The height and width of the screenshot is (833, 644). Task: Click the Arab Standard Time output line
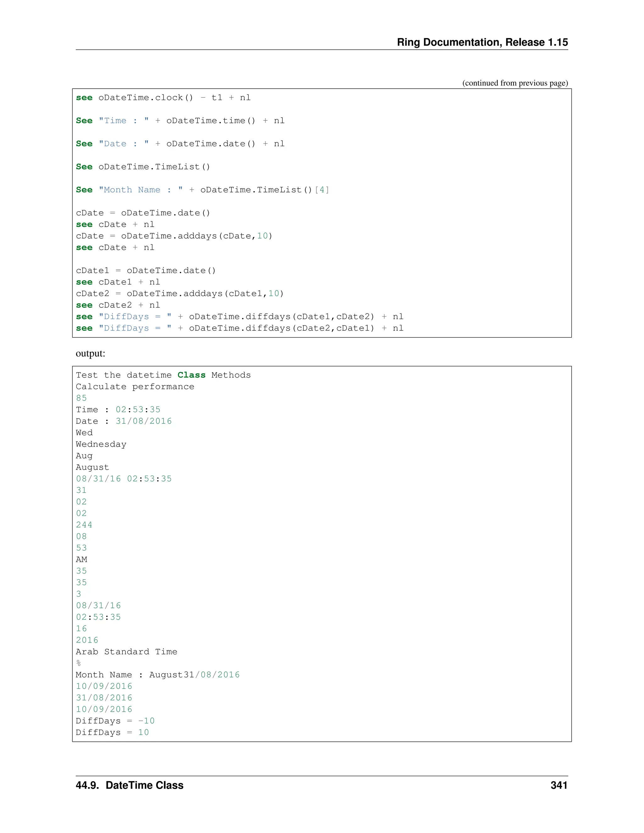pyautogui.click(x=126, y=651)
